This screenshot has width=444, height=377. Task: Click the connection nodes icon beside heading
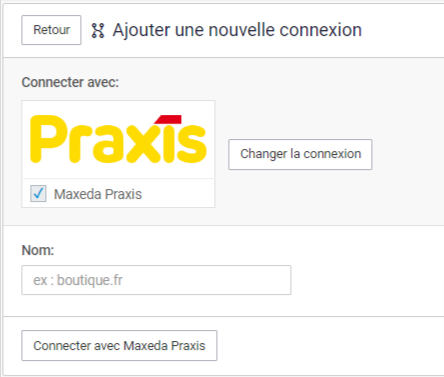98,31
